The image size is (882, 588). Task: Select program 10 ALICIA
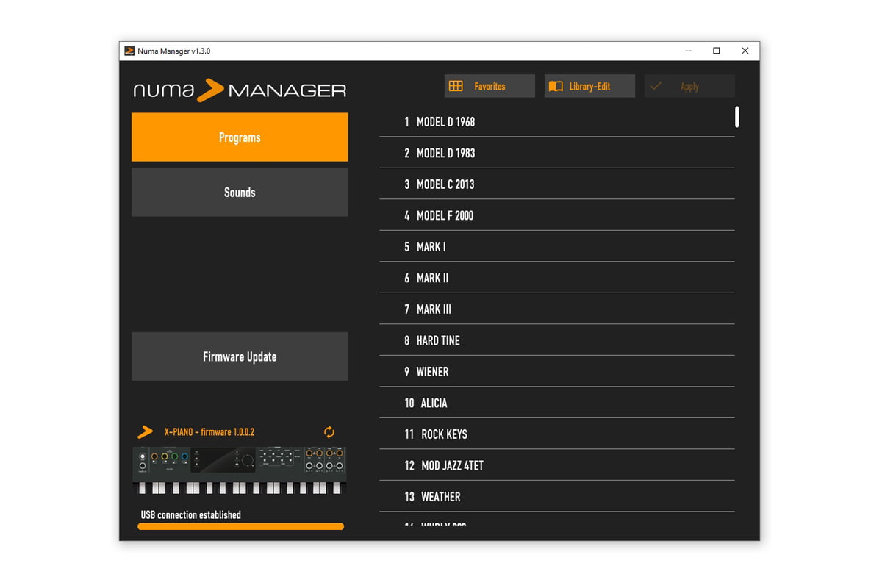(556, 403)
